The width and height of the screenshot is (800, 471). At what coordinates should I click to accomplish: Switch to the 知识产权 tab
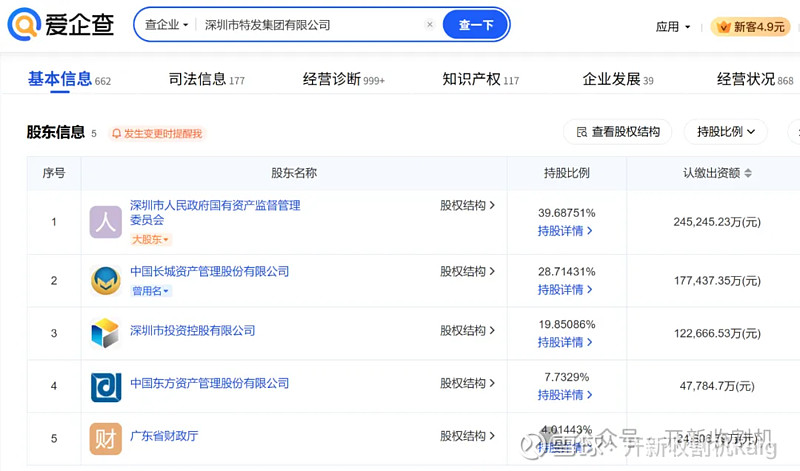(x=480, y=80)
